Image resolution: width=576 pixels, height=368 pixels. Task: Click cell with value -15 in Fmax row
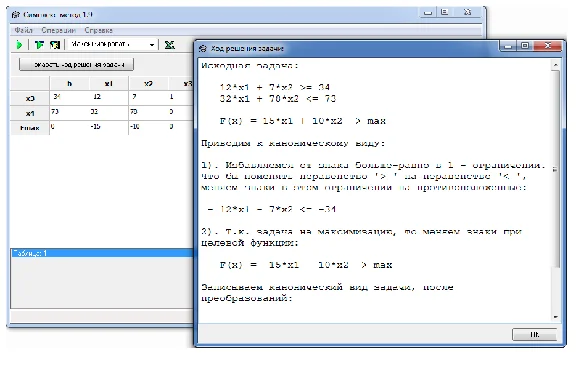[109, 127]
